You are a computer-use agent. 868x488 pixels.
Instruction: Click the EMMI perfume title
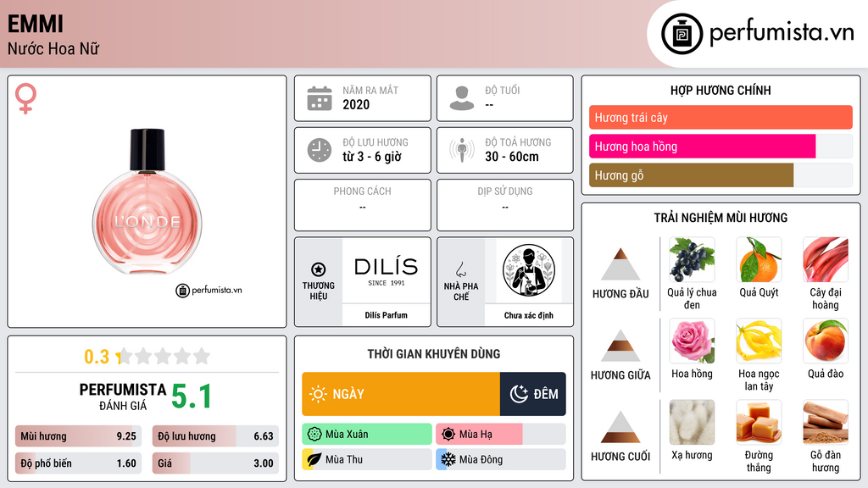(36, 24)
